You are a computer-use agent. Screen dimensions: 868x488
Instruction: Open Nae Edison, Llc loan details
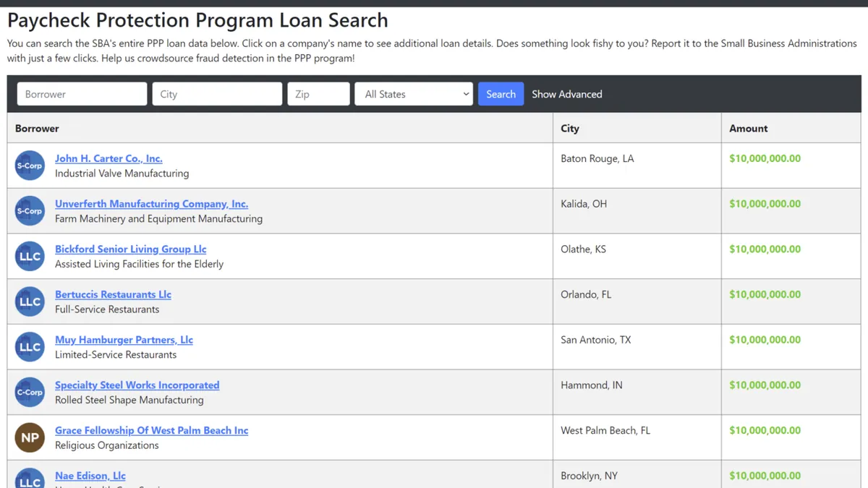point(90,476)
